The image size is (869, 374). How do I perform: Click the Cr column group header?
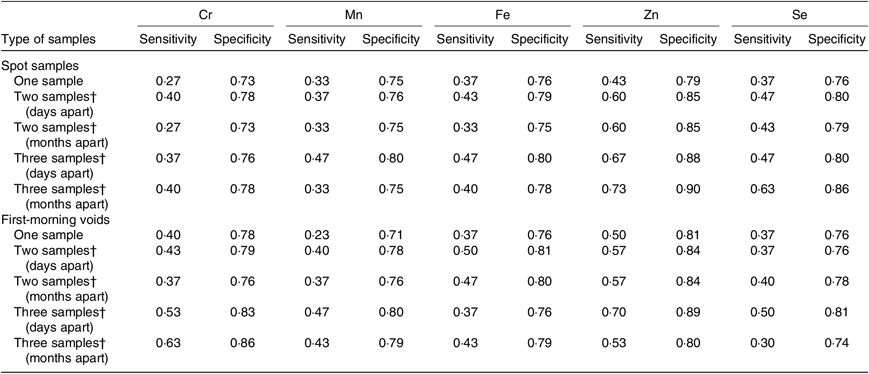tap(205, 17)
